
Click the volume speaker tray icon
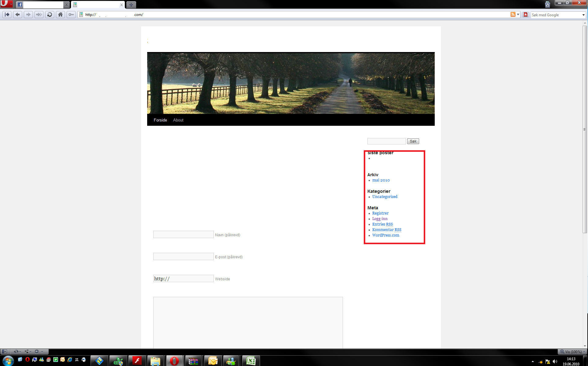pyautogui.click(x=555, y=361)
